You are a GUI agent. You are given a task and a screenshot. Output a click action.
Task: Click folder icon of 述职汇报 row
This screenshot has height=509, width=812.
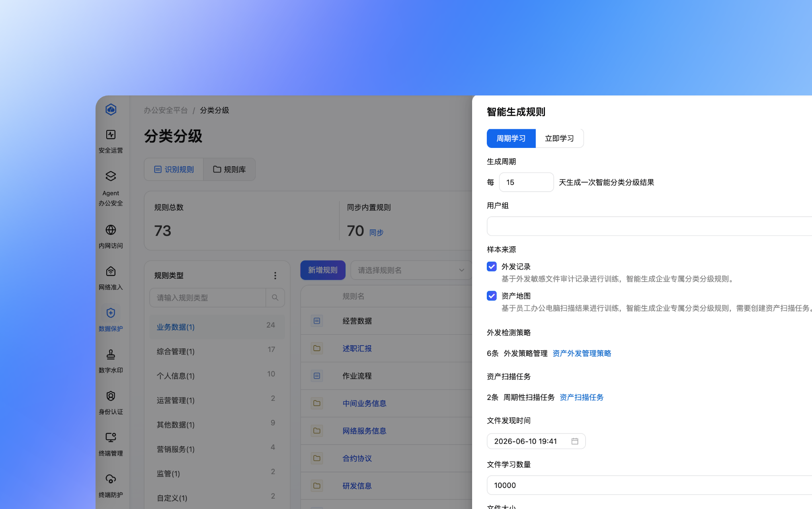click(317, 348)
